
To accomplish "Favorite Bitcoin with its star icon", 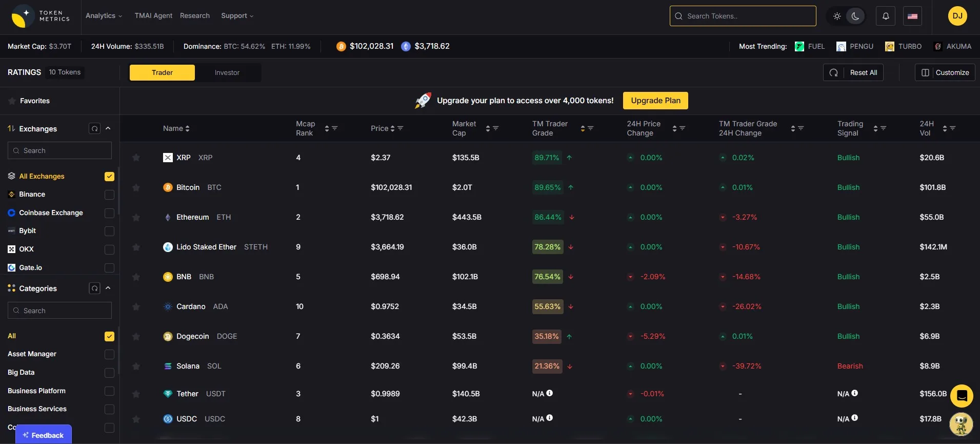I will [136, 188].
